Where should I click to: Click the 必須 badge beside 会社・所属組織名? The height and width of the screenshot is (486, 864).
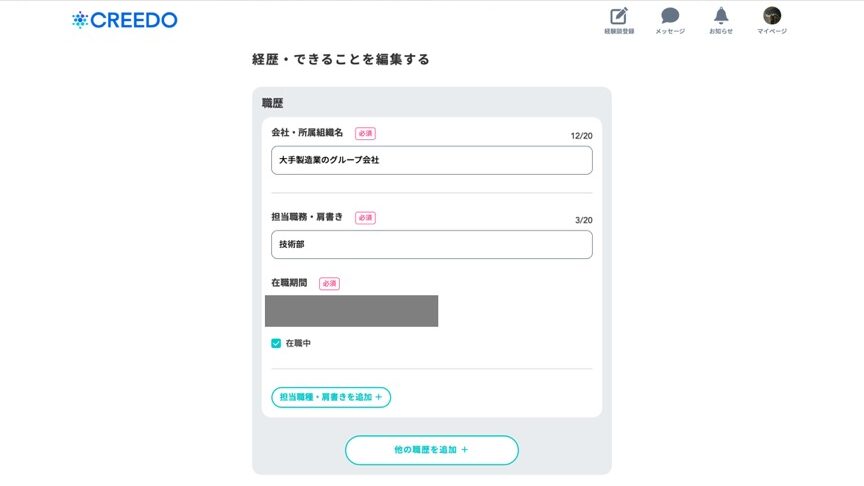tap(365, 133)
